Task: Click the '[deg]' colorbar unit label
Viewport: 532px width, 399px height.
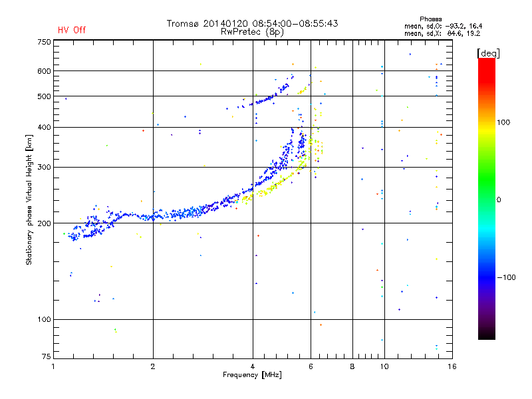Action: tap(488, 53)
